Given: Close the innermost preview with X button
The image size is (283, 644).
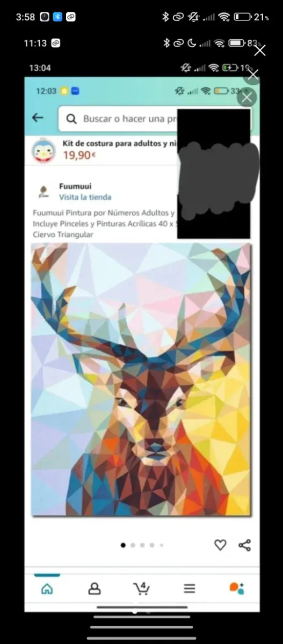Looking at the screenshot, I should (247, 98).
